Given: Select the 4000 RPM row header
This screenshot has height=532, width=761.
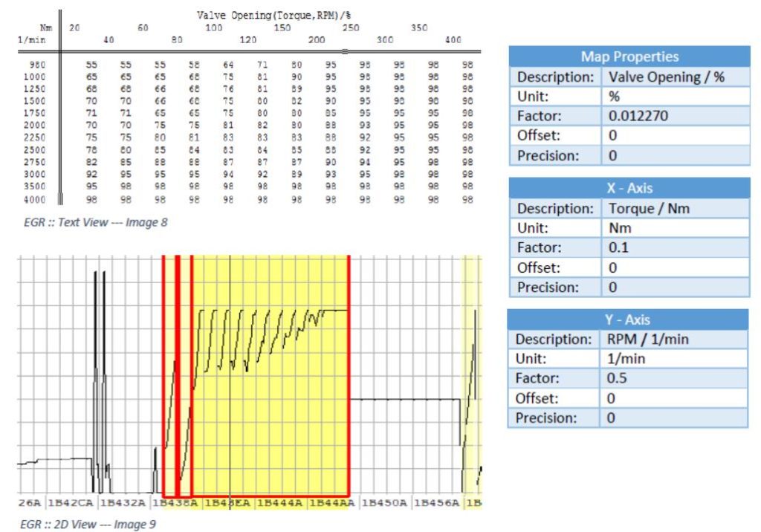Looking at the screenshot, I should pyautogui.click(x=34, y=199).
